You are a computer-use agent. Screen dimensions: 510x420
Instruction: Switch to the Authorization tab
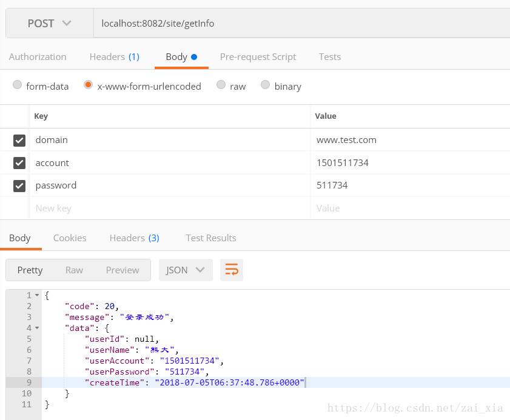click(38, 56)
